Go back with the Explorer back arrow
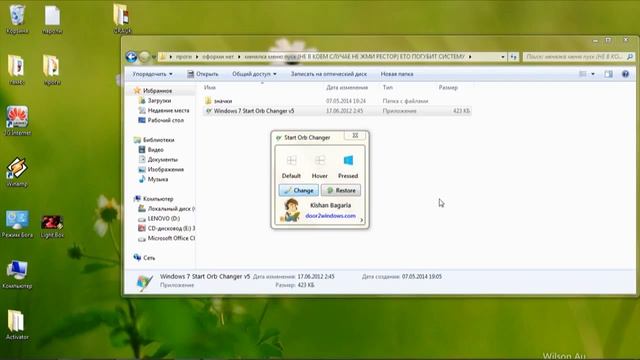Image resolution: width=640 pixels, height=360 pixels. [131, 57]
